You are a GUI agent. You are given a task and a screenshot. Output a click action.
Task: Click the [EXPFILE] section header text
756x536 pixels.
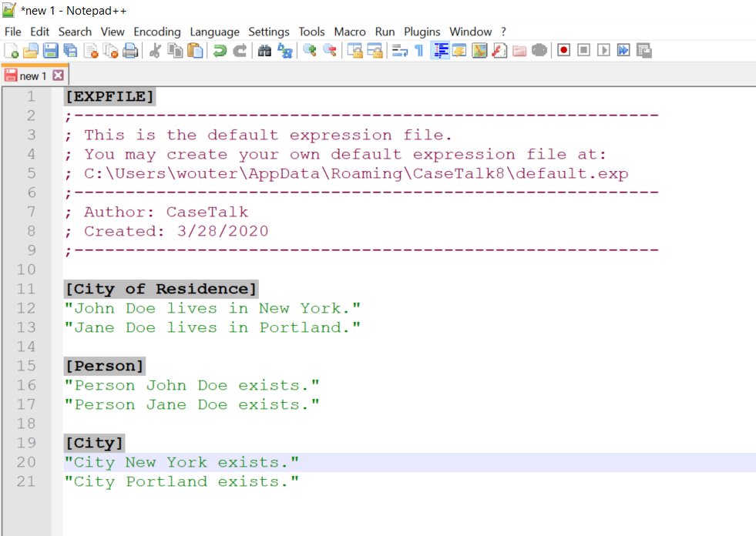[109, 96]
